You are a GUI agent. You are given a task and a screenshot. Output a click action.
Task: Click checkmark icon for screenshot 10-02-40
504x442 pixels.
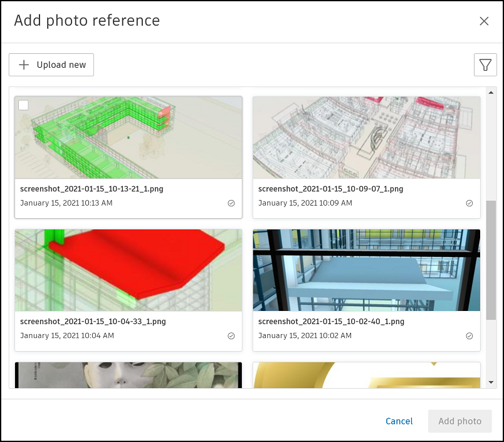[x=470, y=336]
